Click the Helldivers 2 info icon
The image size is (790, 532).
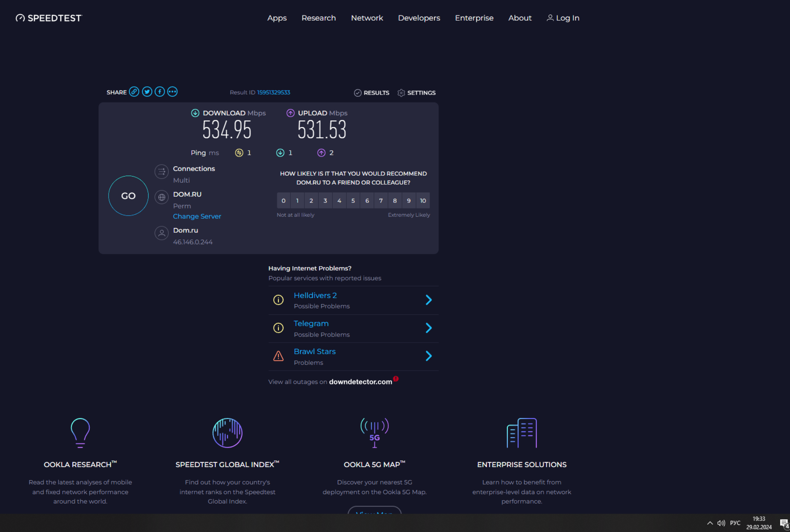[279, 300]
